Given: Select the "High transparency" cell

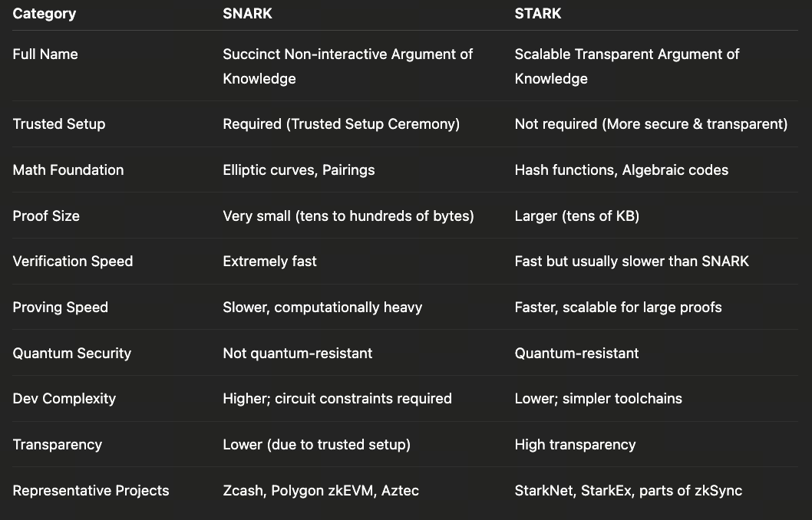Looking at the screenshot, I should coord(576,444).
